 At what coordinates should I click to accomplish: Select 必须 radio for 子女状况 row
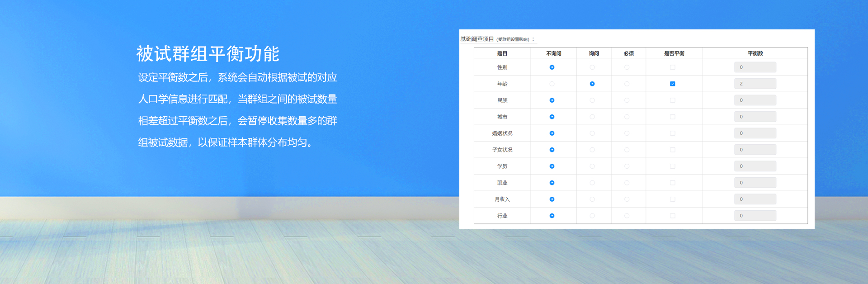click(x=627, y=150)
